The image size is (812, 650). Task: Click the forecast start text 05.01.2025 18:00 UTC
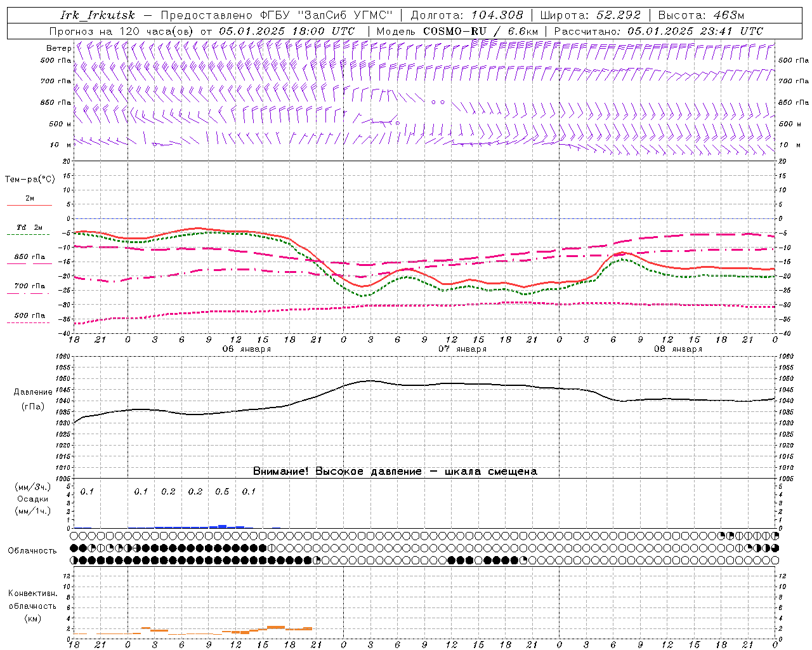(287, 31)
